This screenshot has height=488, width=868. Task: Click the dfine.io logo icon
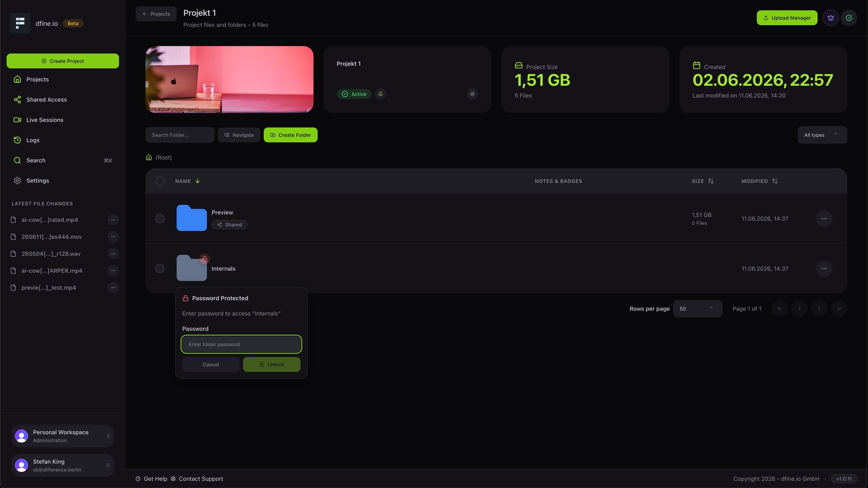coord(20,23)
